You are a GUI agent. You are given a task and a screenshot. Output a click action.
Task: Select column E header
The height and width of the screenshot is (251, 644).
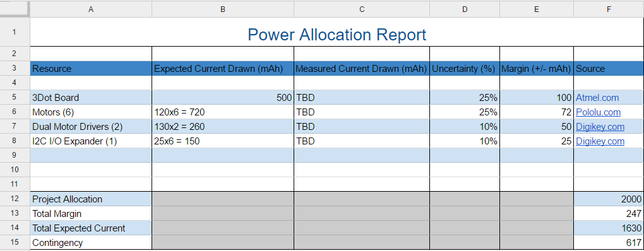click(x=537, y=9)
